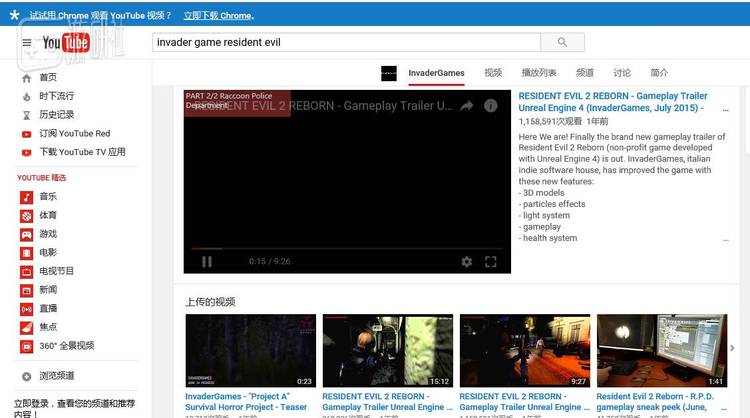
Task: Select 历史记录 in the sidebar
Action: coord(56,115)
